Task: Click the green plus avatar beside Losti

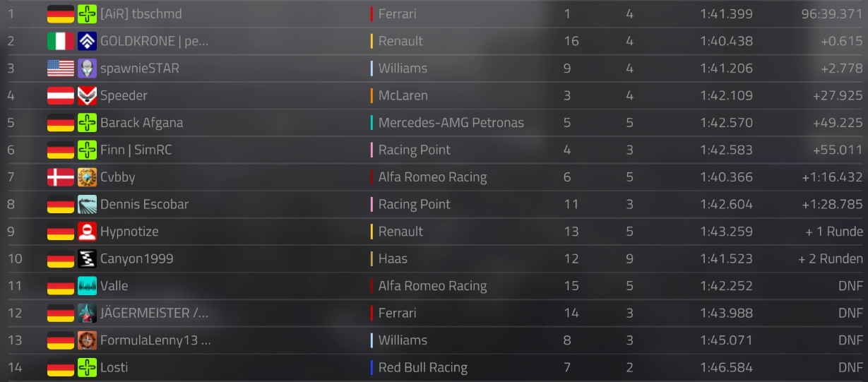Action: pyautogui.click(x=87, y=368)
